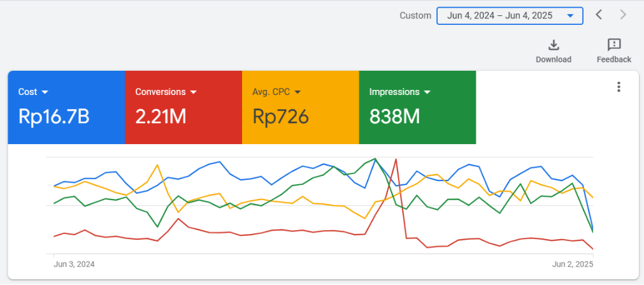Open the three-dot more options menu
Screen dimensions: 644x285
[619, 87]
